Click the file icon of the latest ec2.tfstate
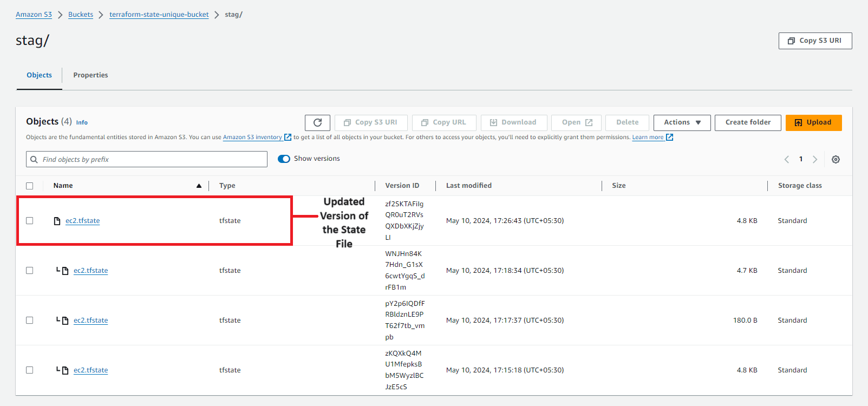The image size is (868, 406). pos(57,221)
